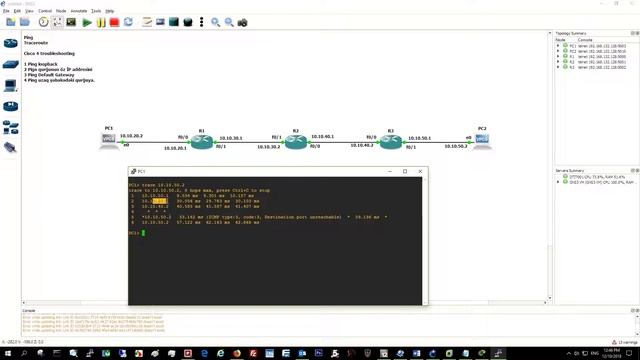Browse end devices in the sidebar
The image size is (640, 360).
pyautogui.click(x=11, y=85)
